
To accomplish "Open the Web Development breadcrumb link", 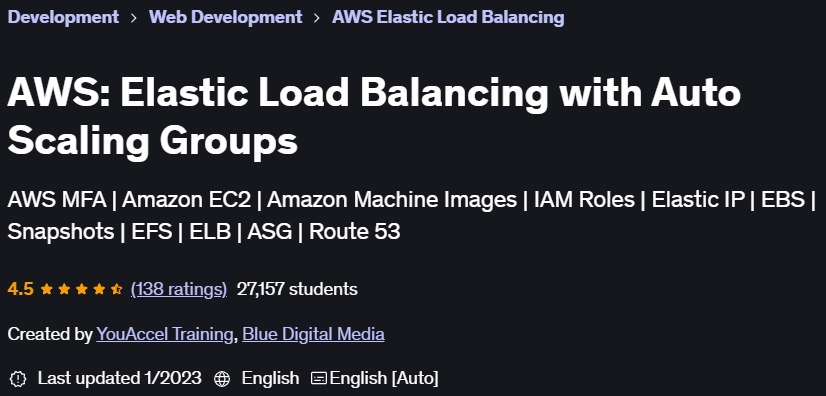I will [x=225, y=17].
